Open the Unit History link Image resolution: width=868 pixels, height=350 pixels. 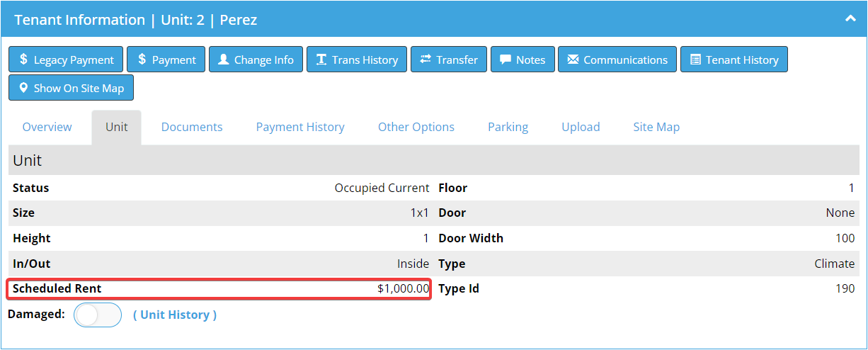point(175,315)
